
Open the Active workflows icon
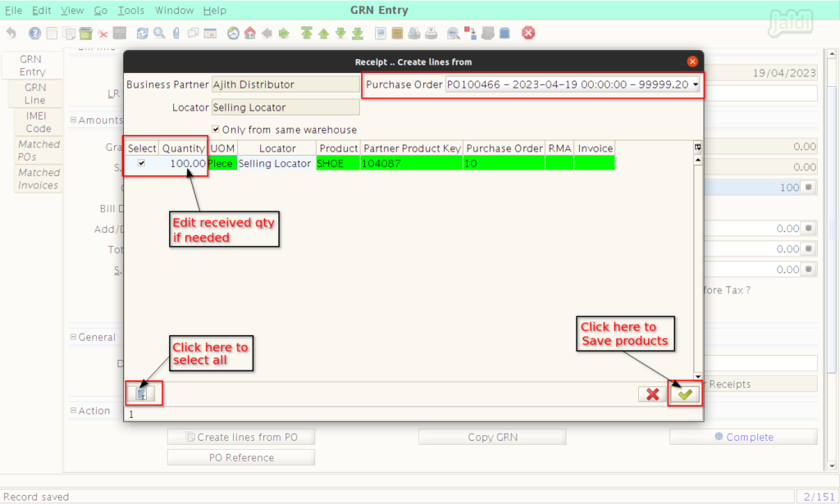click(470, 33)
